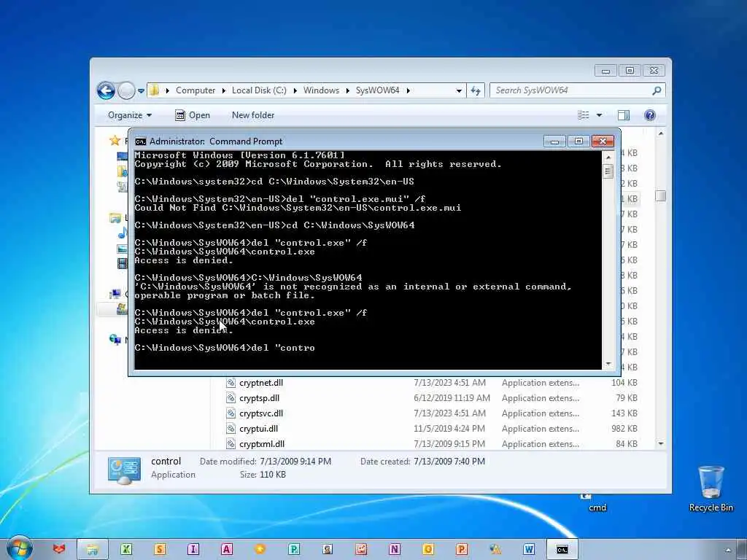Open the recent pages dropdown arrow
This screenshot has height=560, width=747.
(x=141, y=90)
